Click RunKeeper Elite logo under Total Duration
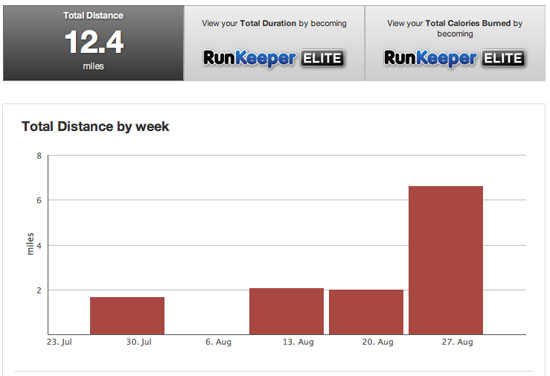Image resolution: width=550 pixels, height=376 pixels. [274, 58]
